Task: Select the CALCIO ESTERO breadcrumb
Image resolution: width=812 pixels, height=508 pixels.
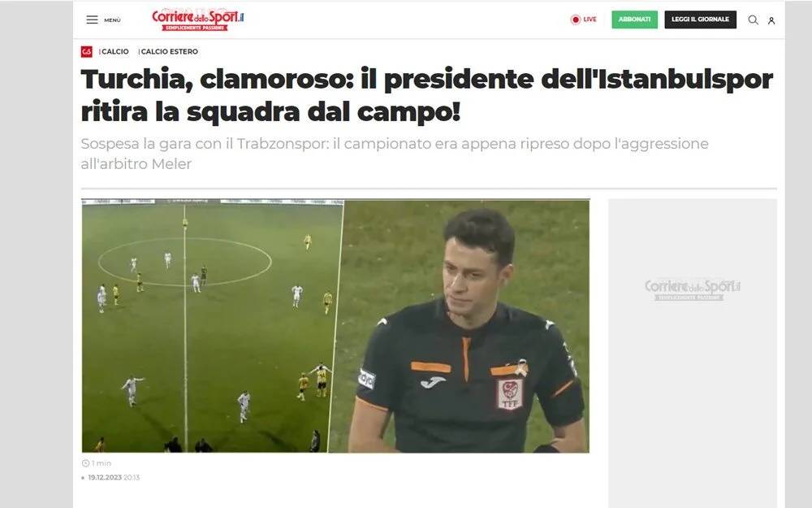Action: pyautogui.click(x=168, y=51)
